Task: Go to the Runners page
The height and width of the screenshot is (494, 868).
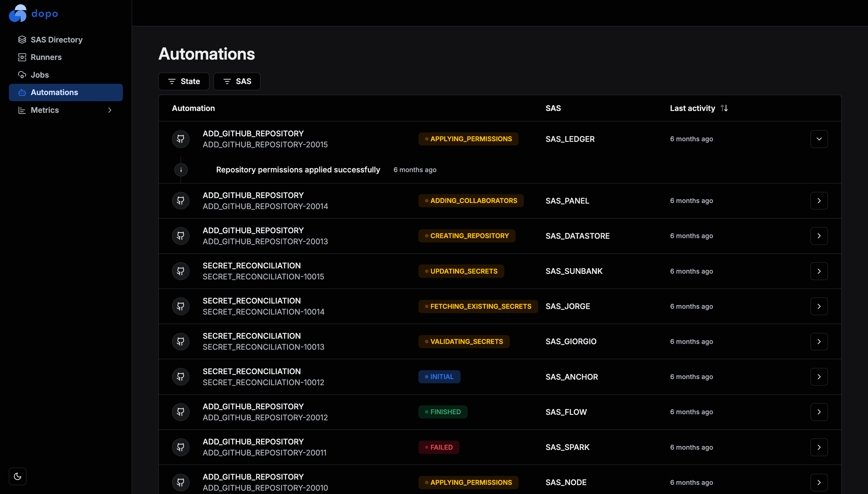Action: click(46, 57)
